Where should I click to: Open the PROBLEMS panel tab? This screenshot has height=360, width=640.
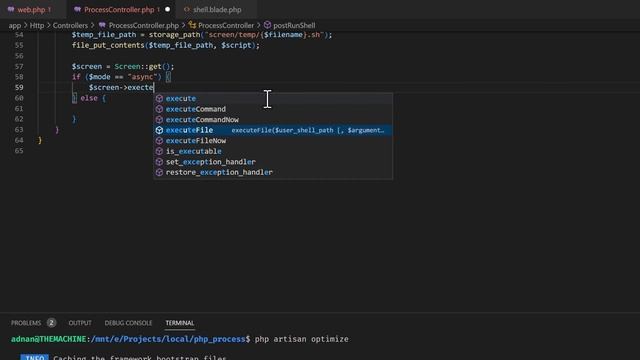(26, 323)
